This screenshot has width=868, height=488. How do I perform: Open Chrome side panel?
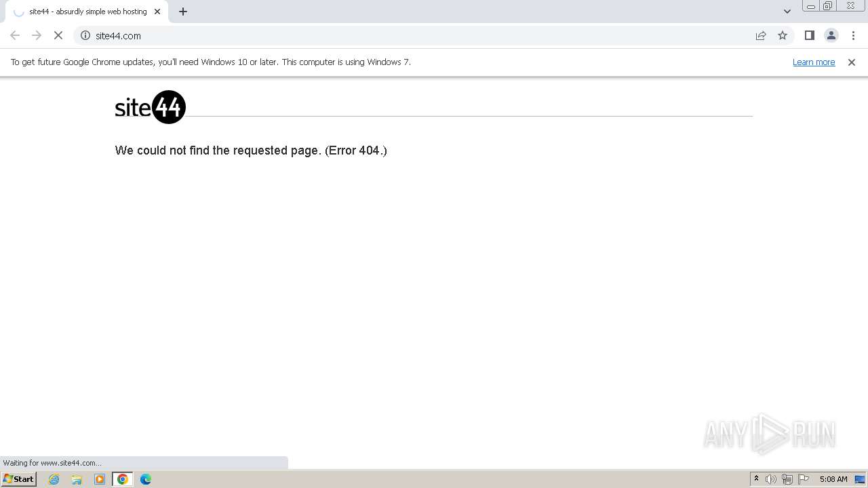(810, 35)
